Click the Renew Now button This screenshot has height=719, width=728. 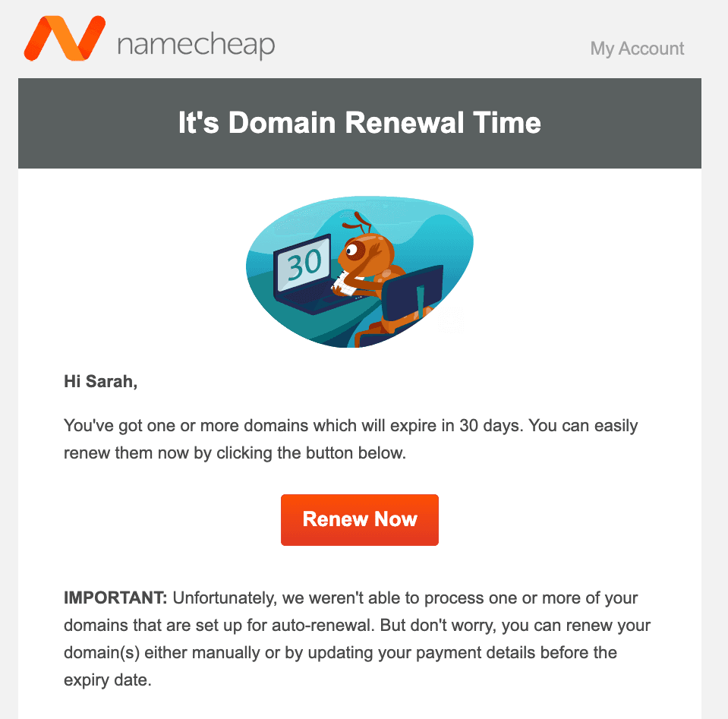(x=359, y=519)
